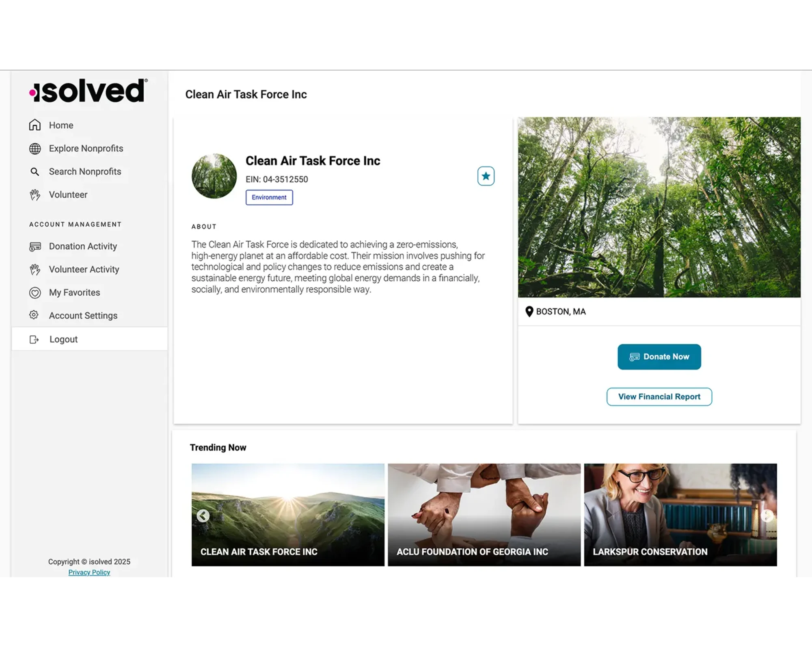Select the Environment category badge

[x=269, y=197]
